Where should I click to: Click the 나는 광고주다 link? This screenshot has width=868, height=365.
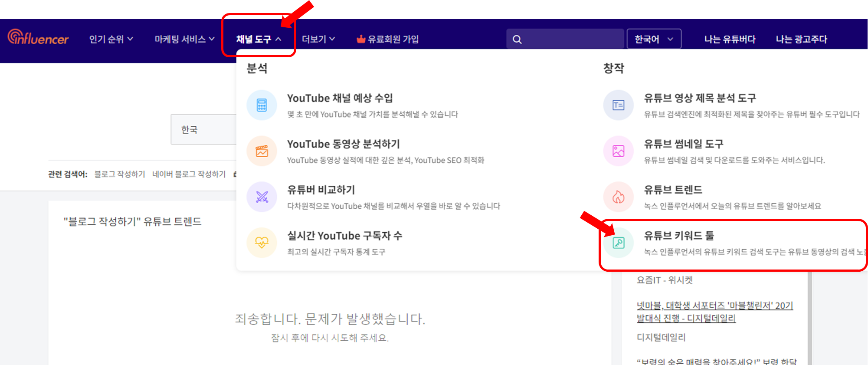tap(801, 39)
